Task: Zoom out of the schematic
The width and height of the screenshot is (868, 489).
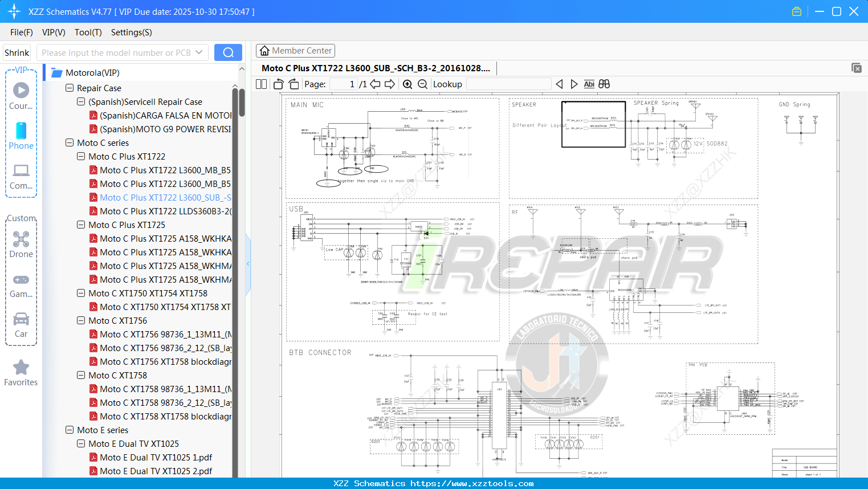Action: (x=422, y=84)
